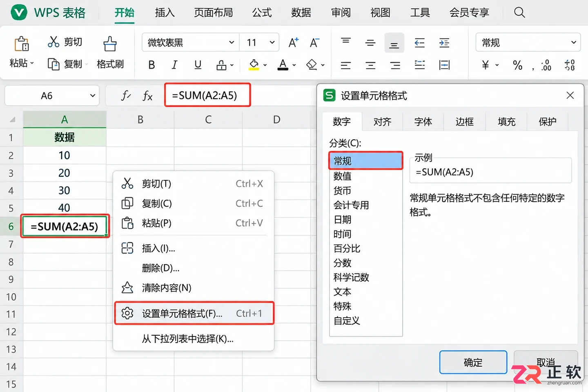Image resolution: width=588 pixels, height=392 pixels.
Task: Click cell A3 with value 20
Action: [x=65, y=173]
